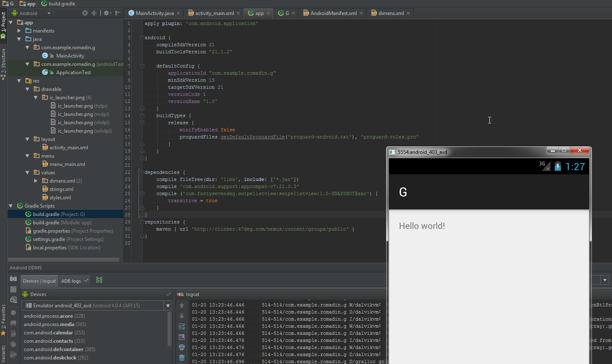Click the logcat down arrow icon
Screen dimensions: 612x364
point(182,316)
